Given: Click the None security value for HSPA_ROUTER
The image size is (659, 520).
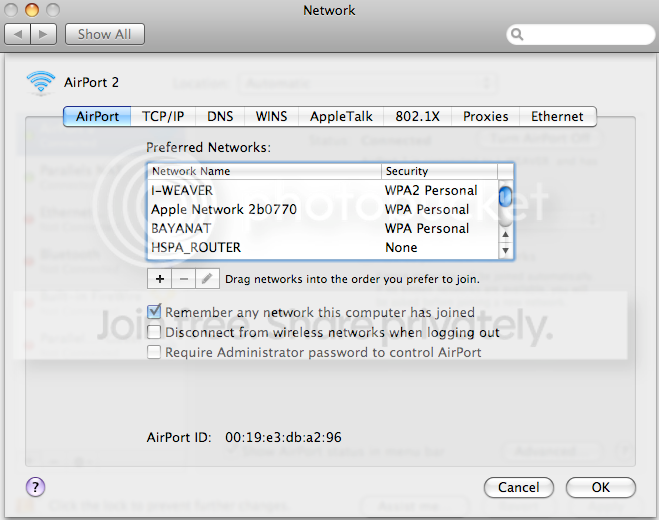Looking at the screenshot, I should pyautogui.click(x=401, y=247).
